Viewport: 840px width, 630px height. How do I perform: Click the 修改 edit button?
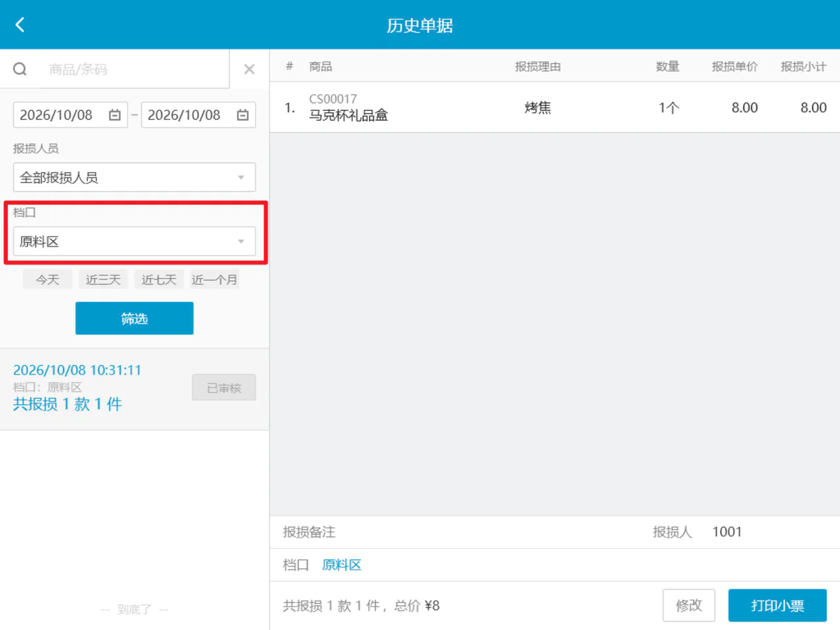pos(689,605)
